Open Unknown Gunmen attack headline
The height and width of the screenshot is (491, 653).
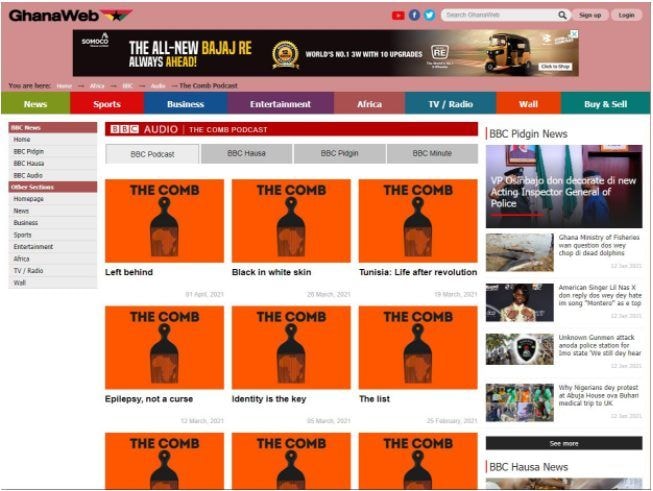pyautogui.click(x=600, y=345)
